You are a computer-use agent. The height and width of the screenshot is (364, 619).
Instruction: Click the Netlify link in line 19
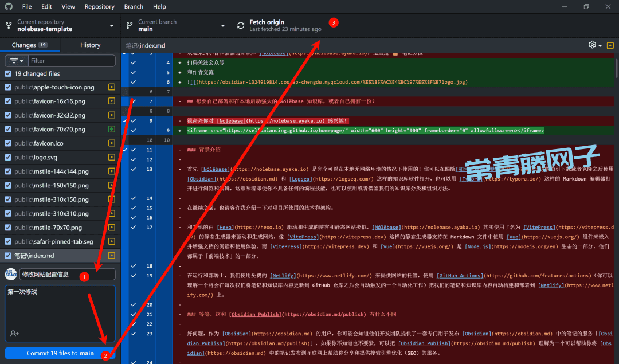click(x=283, y=276)
